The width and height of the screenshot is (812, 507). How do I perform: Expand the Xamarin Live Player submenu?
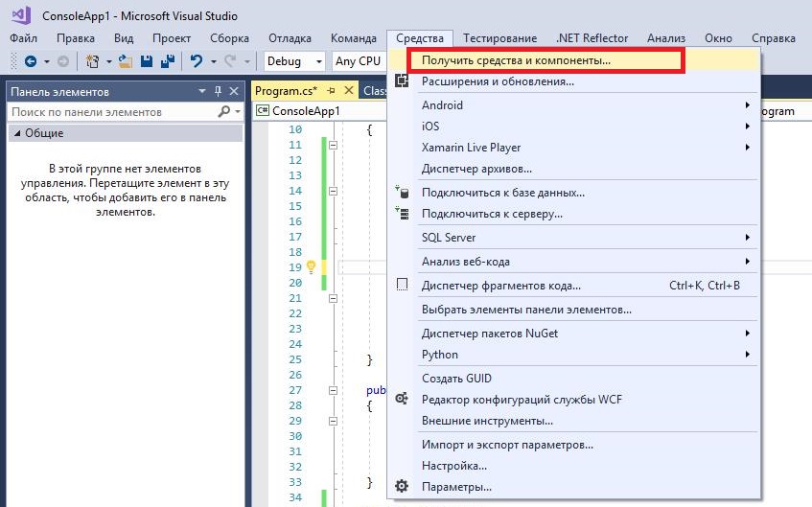(x=574, y=147)
